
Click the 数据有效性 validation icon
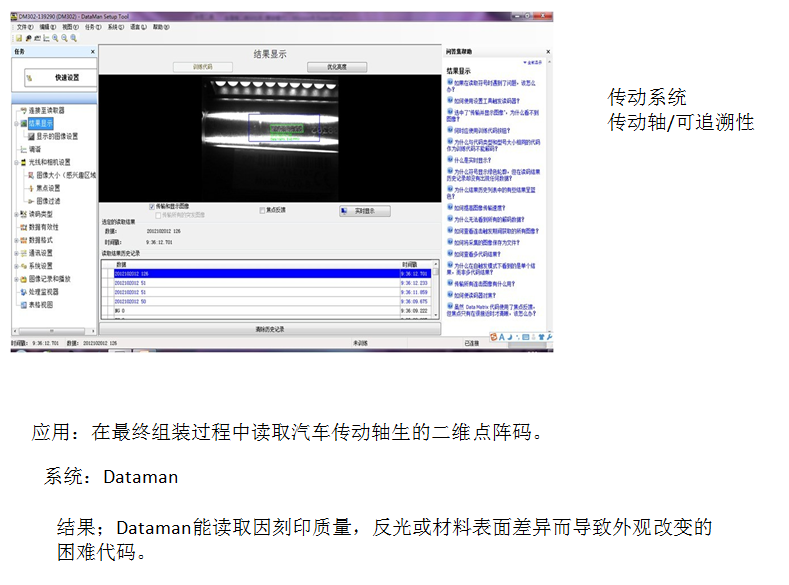point(23,227)
